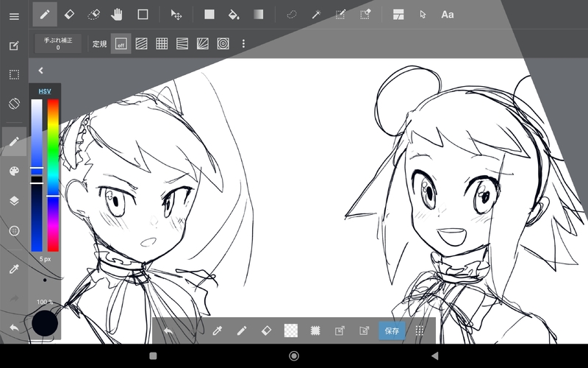This screenshot has width=588, height=368.
Task: Click the redo arrow in sidebar
Action: coord(14,299)
